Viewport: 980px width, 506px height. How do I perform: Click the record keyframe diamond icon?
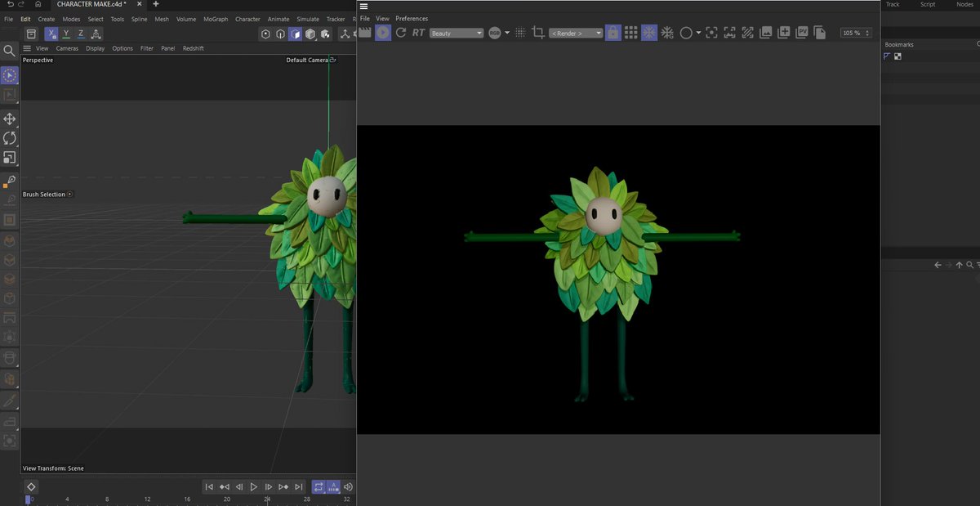tap(31, 486)
